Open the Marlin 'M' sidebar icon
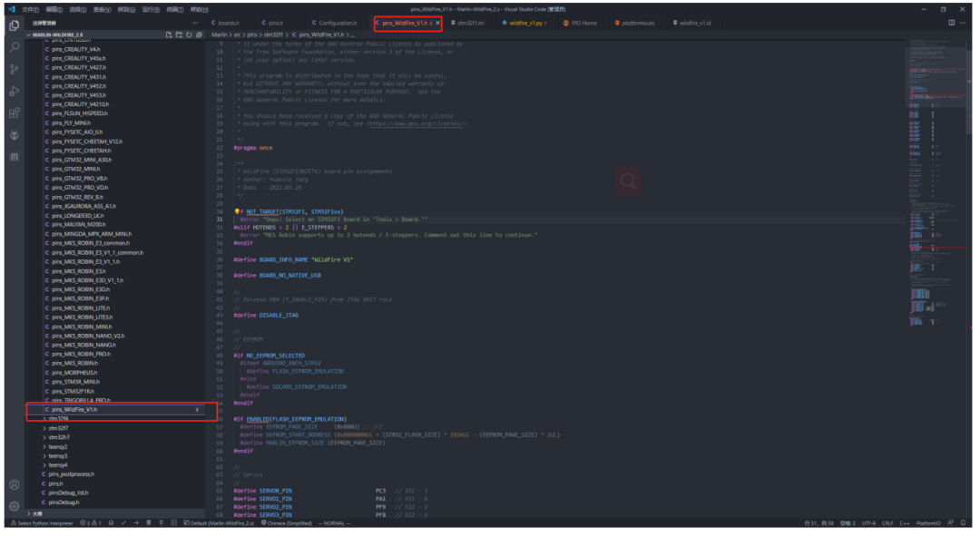 coord(15,157)
